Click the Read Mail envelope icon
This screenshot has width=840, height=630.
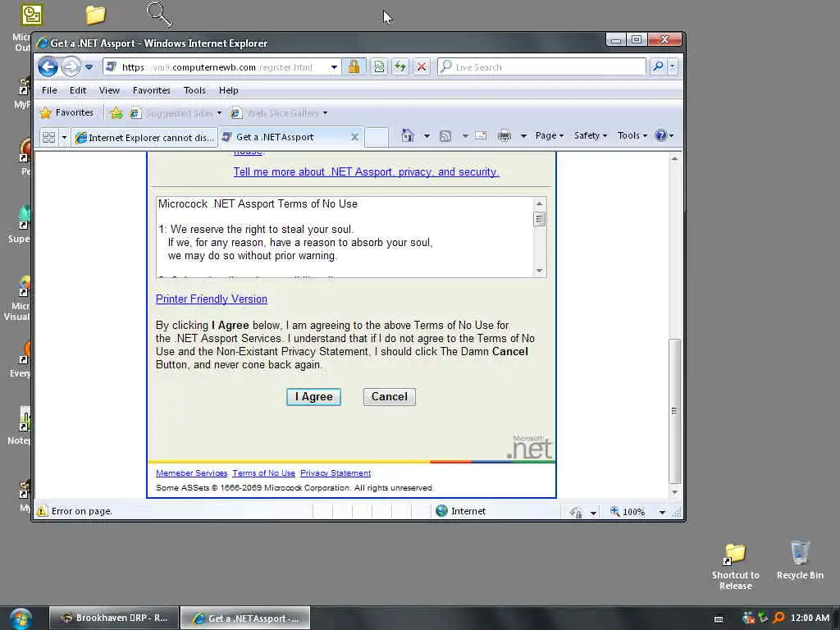point(481,135)
